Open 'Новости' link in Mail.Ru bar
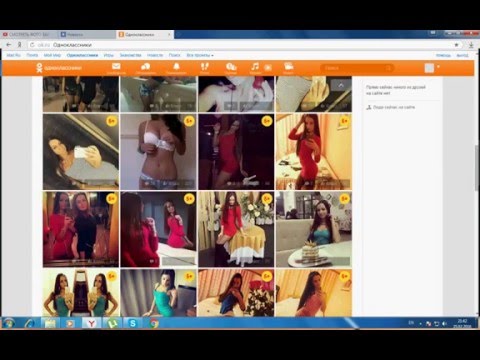This screenshot has height=360, width=480. (155, 55)
